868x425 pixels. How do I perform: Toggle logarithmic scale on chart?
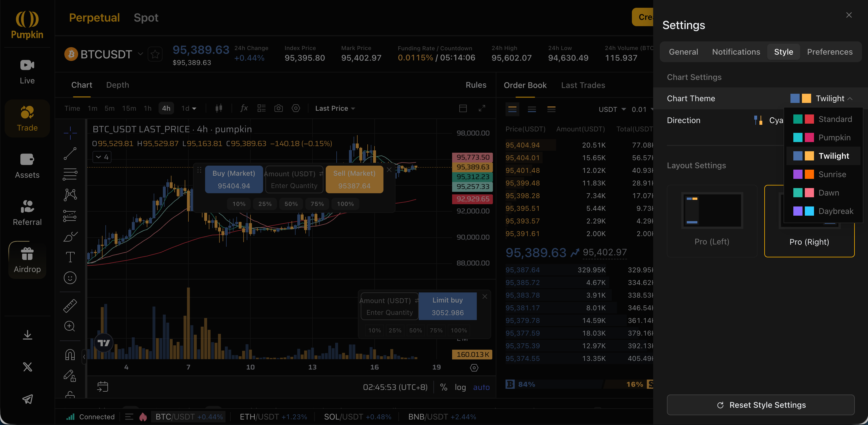click(x=460, y=387)
